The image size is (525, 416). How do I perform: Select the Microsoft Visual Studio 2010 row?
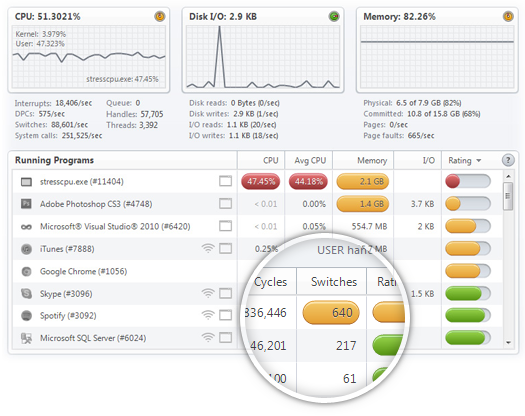pyautogui.click(x=258, y=226)
